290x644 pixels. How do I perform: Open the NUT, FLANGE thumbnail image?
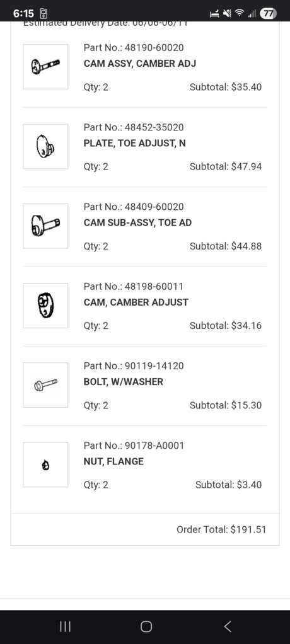click(x=45, y=464)
